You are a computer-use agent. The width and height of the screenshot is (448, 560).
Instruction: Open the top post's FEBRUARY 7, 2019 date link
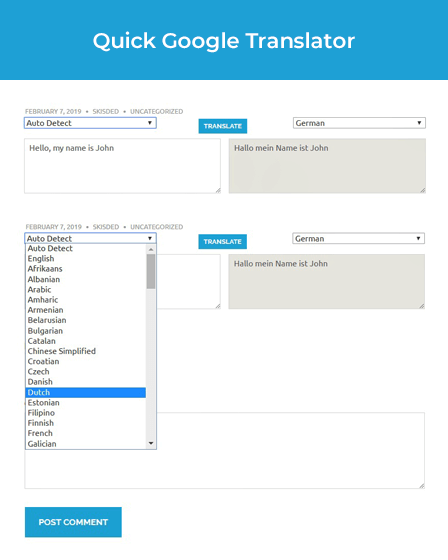click(x=53, y=111)
